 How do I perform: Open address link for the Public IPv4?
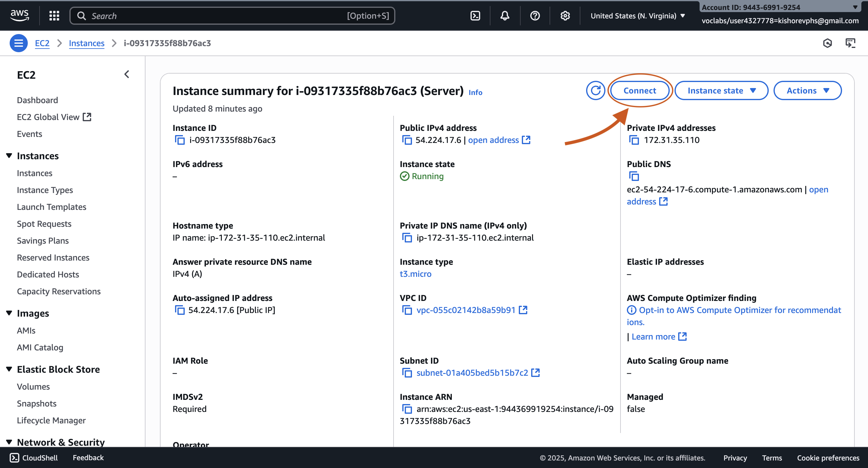[x=493, y=140]
